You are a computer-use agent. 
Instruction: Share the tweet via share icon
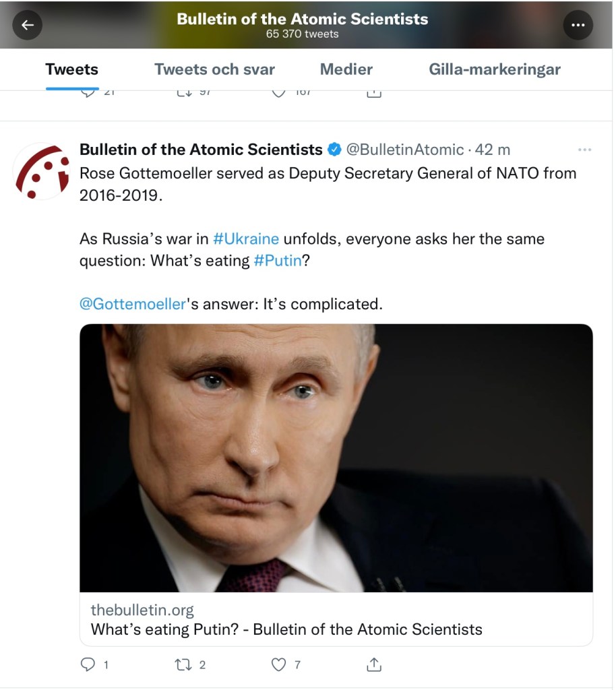(x=373, y=665)
